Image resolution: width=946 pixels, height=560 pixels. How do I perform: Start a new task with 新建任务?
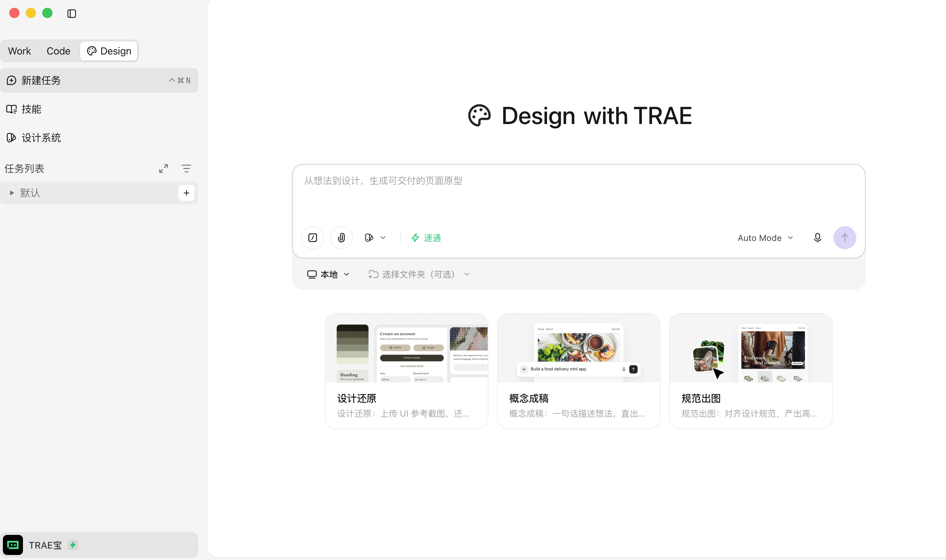click(x=99, y=80)
